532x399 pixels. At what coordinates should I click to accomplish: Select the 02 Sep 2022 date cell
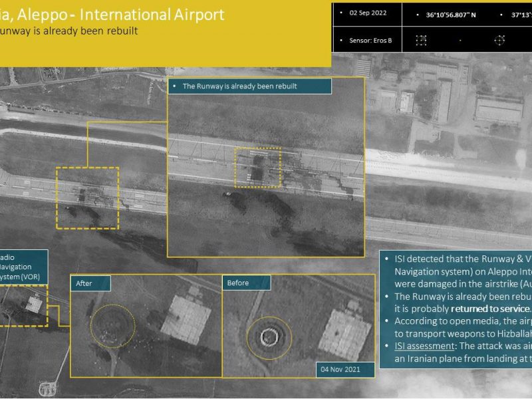[368, 13]
